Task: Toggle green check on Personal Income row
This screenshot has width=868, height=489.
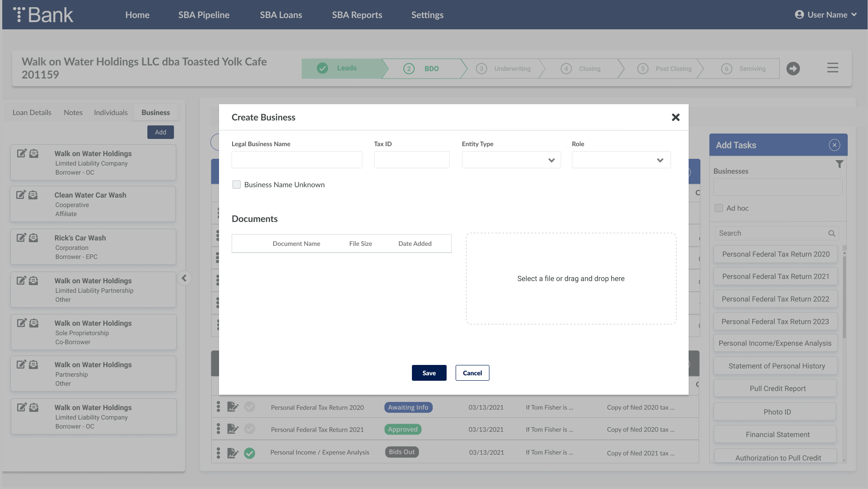Action: tap(250, 453)
